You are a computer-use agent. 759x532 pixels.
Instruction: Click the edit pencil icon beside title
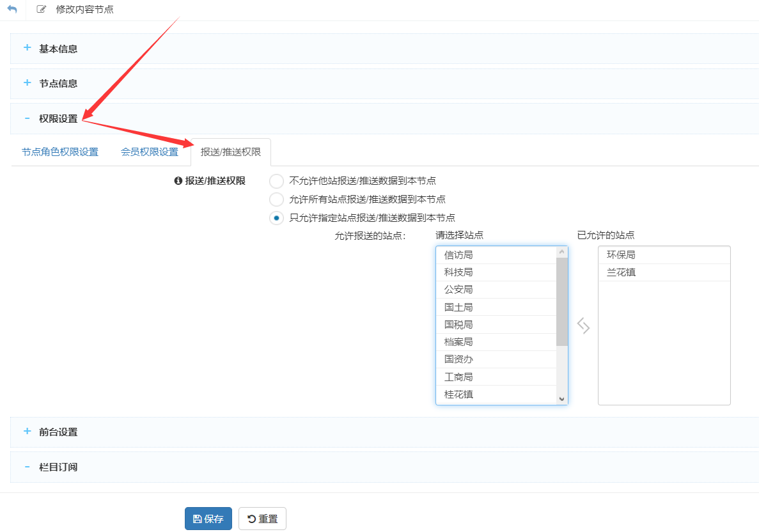click(42, 10)
